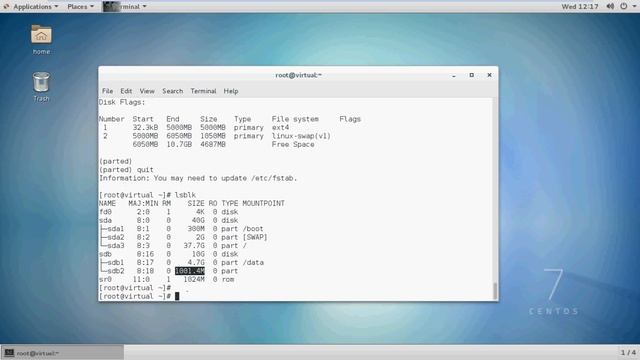
Task: Minimize the terminal window
Action: pyautogui.click(x=453, y=76)
